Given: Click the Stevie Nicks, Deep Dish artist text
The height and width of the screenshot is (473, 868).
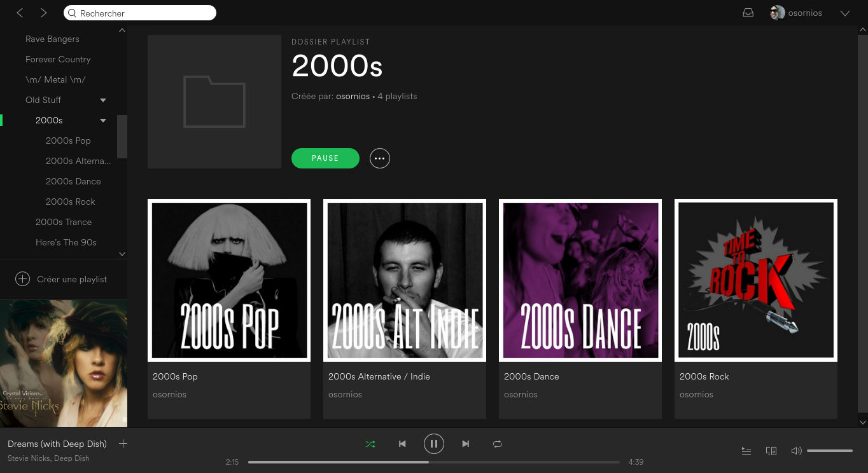Looking at the screenshot, I should point(48,458).
